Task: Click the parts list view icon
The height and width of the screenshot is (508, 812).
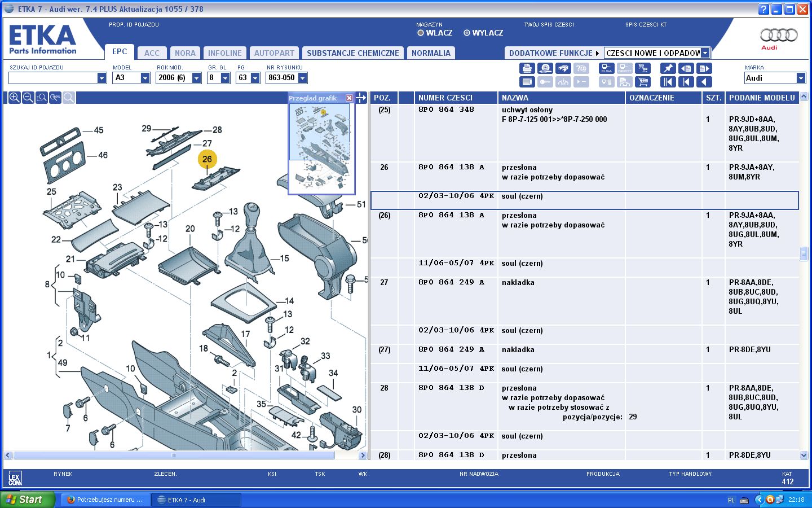Action: [527, 82]
